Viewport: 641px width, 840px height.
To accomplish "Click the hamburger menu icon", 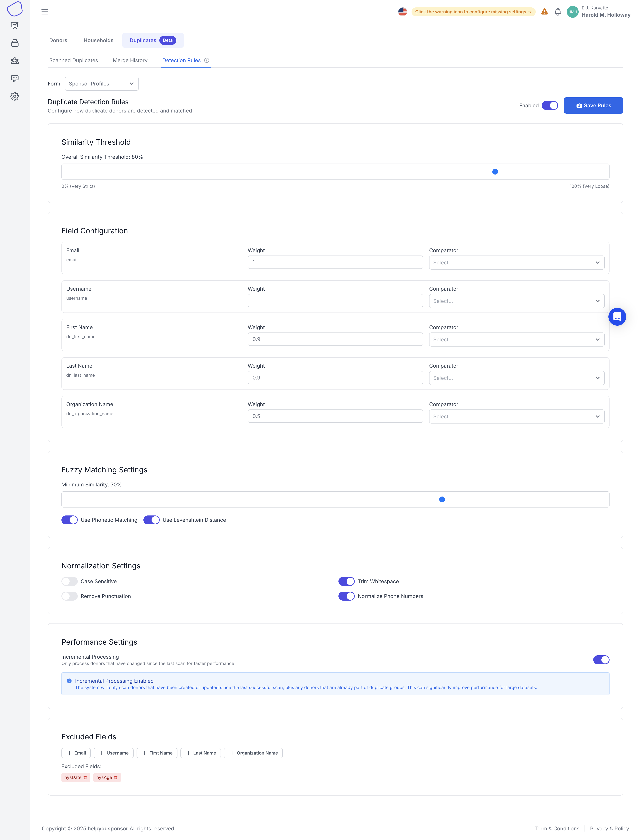I will [45, 12].
